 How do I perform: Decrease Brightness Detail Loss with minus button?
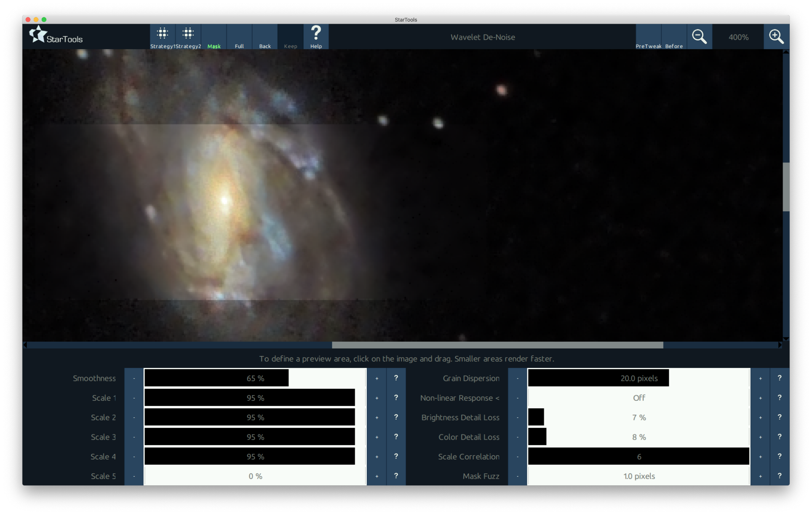click(x=518, y=417)
